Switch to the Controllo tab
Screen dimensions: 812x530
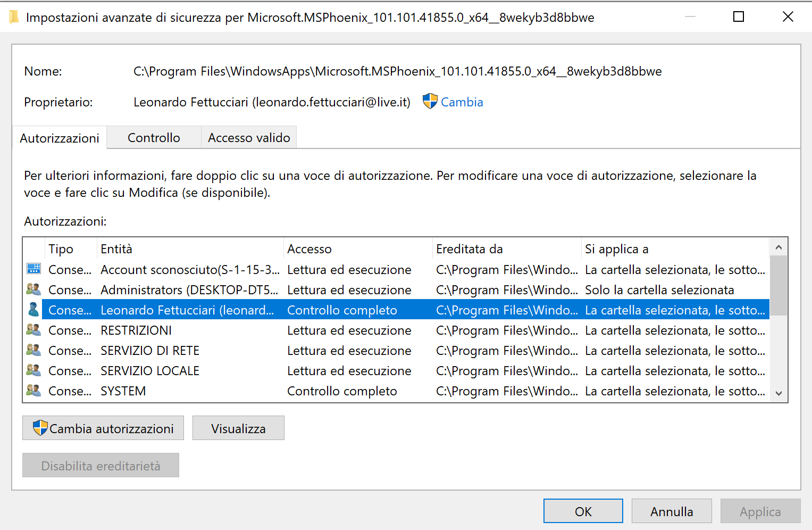click(x=154, y=137)
